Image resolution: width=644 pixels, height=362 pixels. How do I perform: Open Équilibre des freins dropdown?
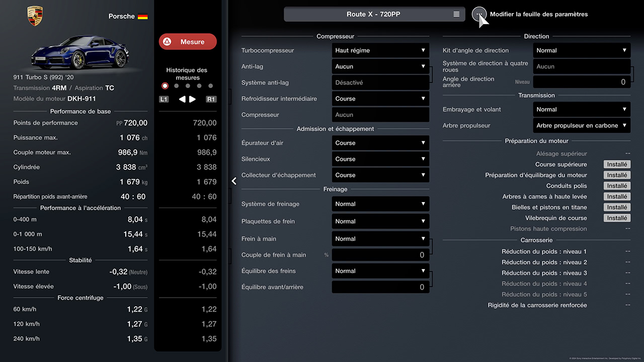380,271
